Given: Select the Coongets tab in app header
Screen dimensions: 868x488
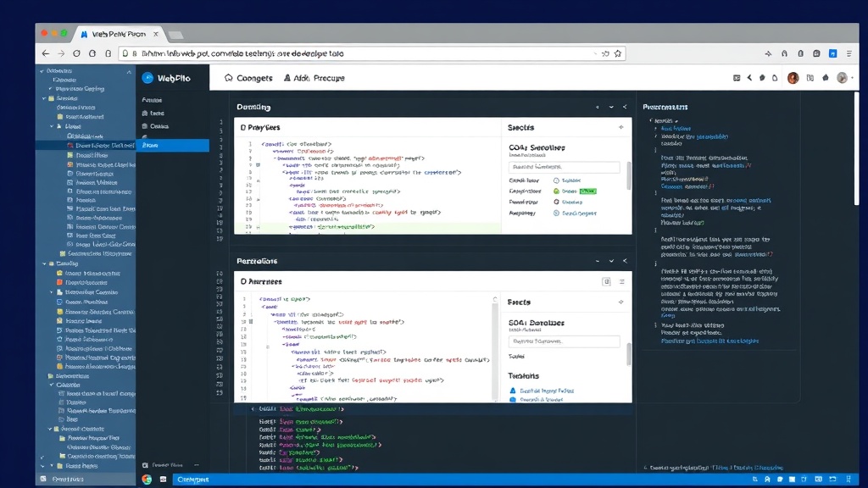Looking at the screenshot, I should pyautogui.click(x=248, y=78).
